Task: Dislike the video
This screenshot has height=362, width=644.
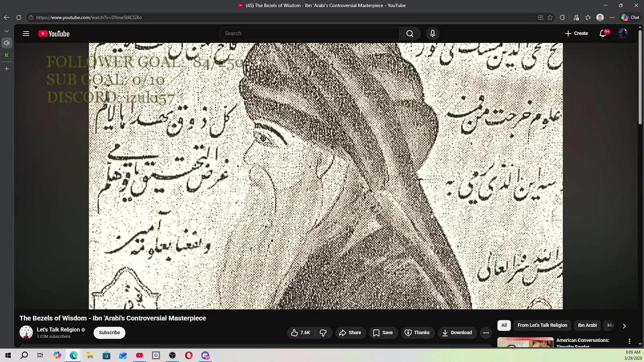Action: (323, 332)
